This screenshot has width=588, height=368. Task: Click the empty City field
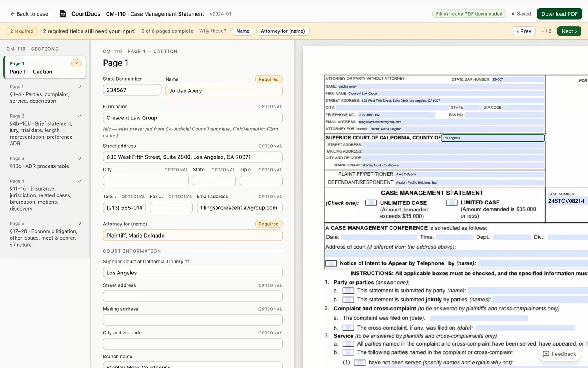[145, 181]
